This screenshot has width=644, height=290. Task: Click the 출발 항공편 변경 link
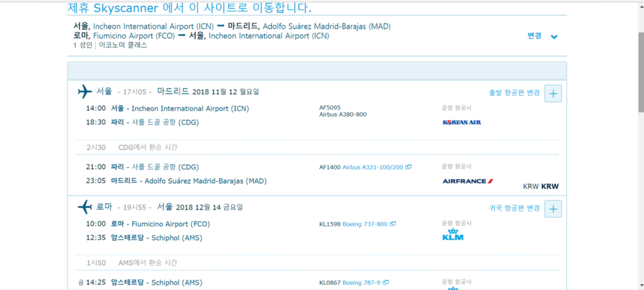pos(514,93)
